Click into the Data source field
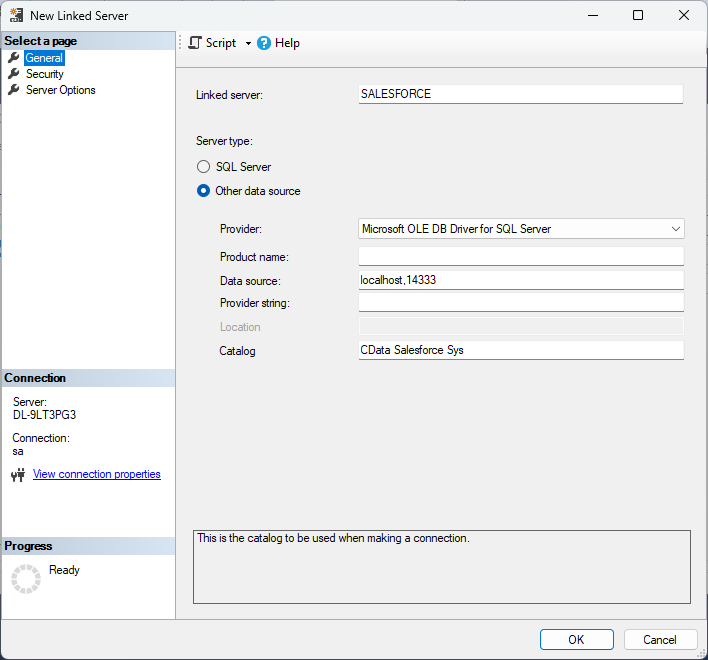 click(x=520, y=281)
